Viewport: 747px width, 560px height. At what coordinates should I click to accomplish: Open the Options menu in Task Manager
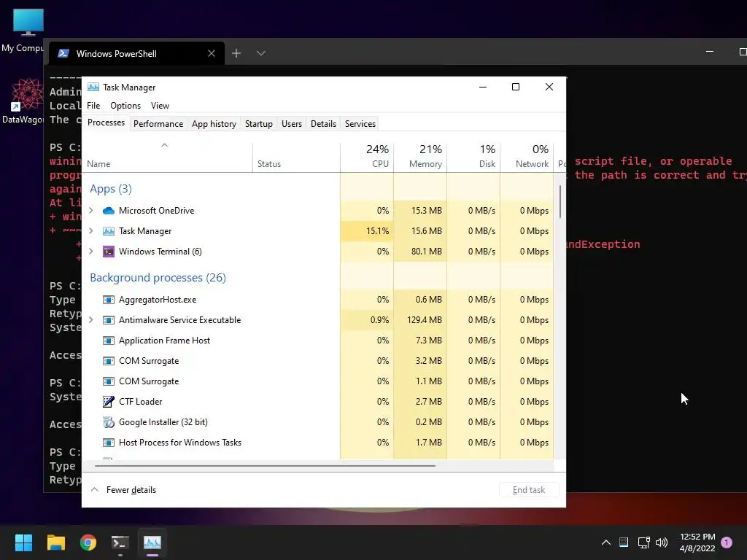point(125,106)
